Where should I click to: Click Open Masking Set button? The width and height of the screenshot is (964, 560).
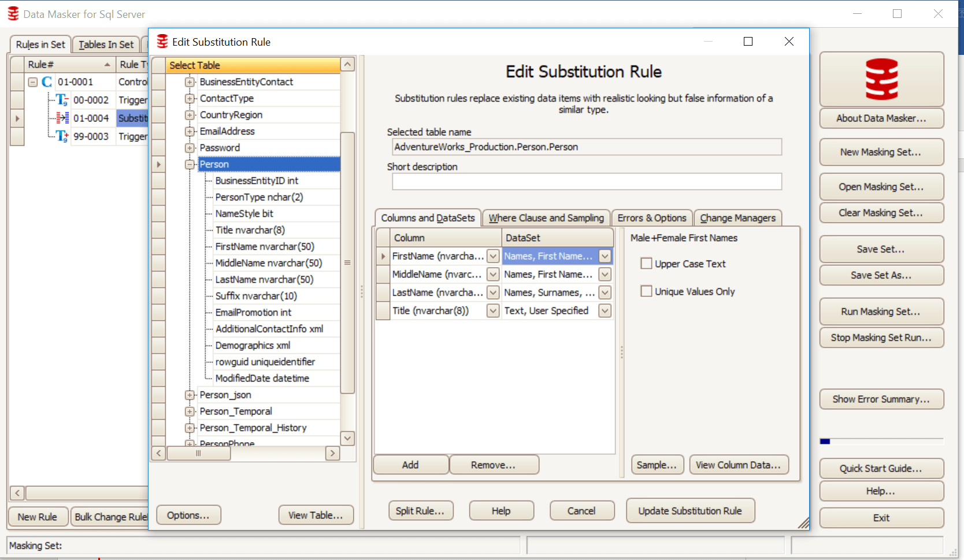click(881, 187)
